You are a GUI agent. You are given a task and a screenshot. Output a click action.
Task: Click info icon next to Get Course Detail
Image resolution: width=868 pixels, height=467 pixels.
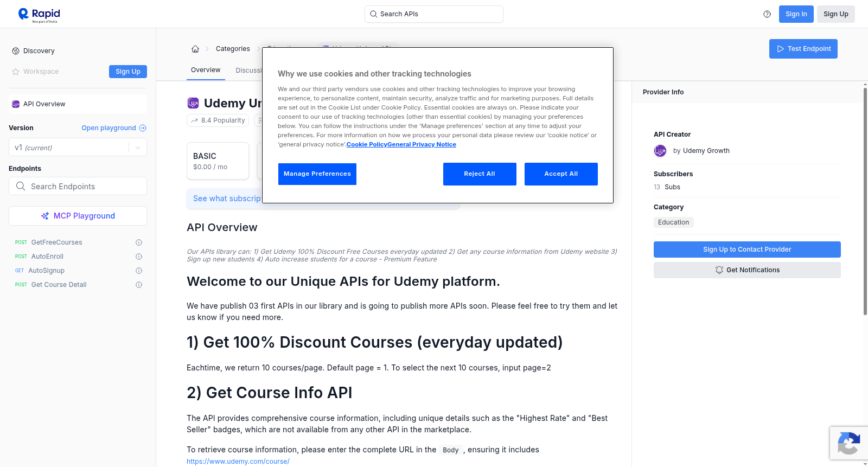pyautogui.click(x=139, y=285)
